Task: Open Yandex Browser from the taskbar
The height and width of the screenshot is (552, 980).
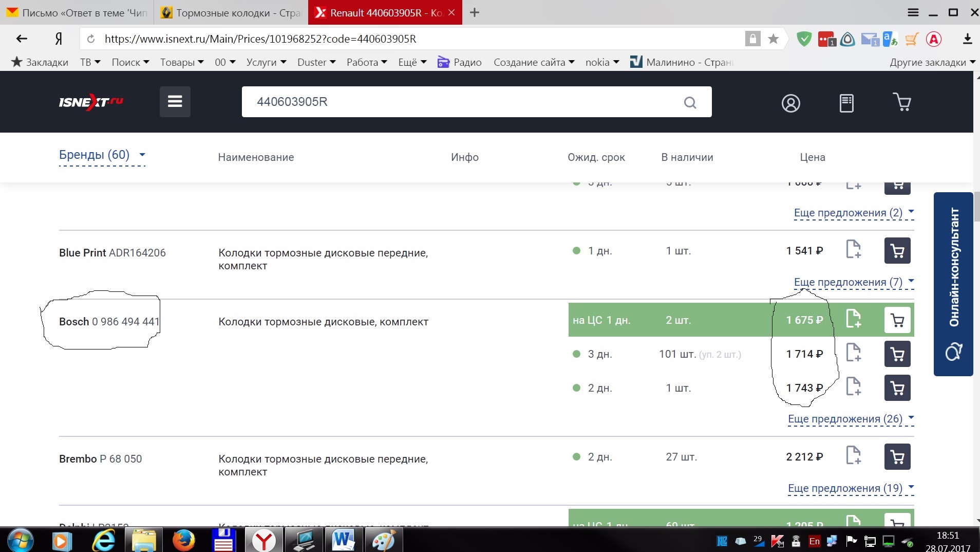Action: click(263, 540)
